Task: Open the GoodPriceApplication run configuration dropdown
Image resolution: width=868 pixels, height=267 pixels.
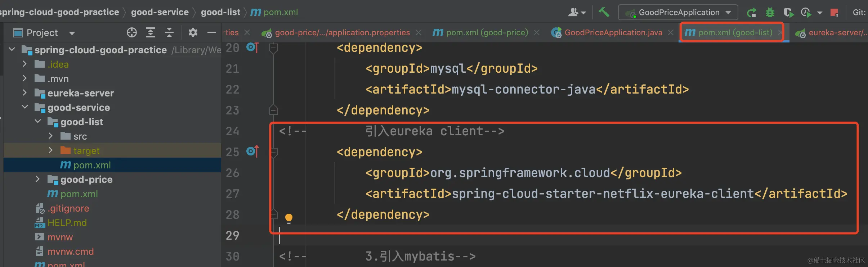Action: [678, 13]
